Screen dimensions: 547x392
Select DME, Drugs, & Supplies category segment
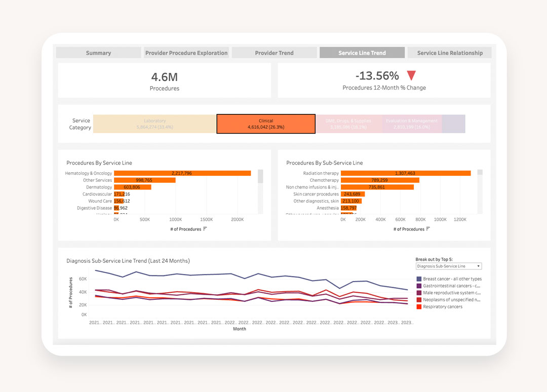pyautogui.click(x=349, y=124)
